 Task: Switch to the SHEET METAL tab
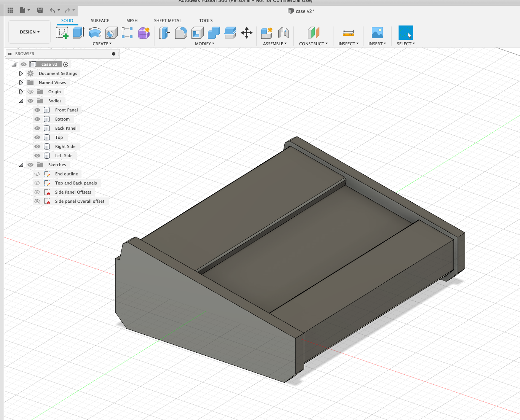pos(168,21)
